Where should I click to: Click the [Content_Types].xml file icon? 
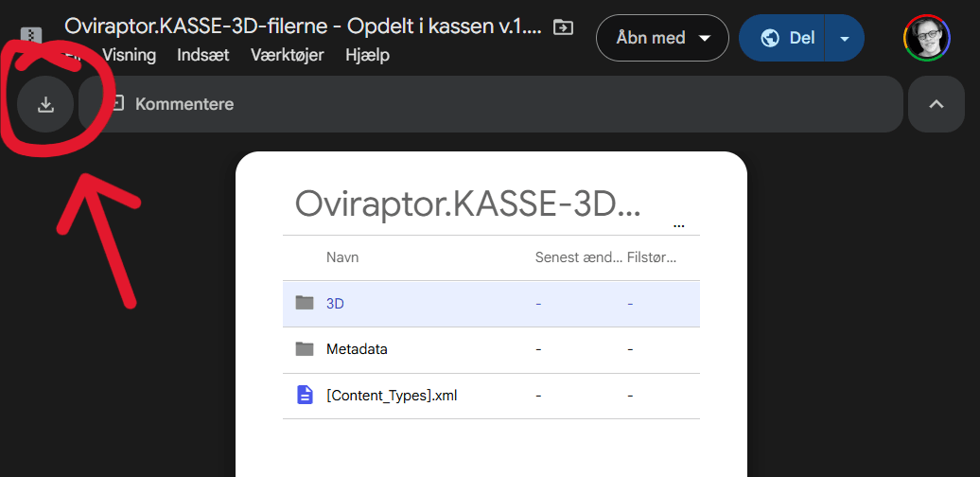[x=305, y=396]
